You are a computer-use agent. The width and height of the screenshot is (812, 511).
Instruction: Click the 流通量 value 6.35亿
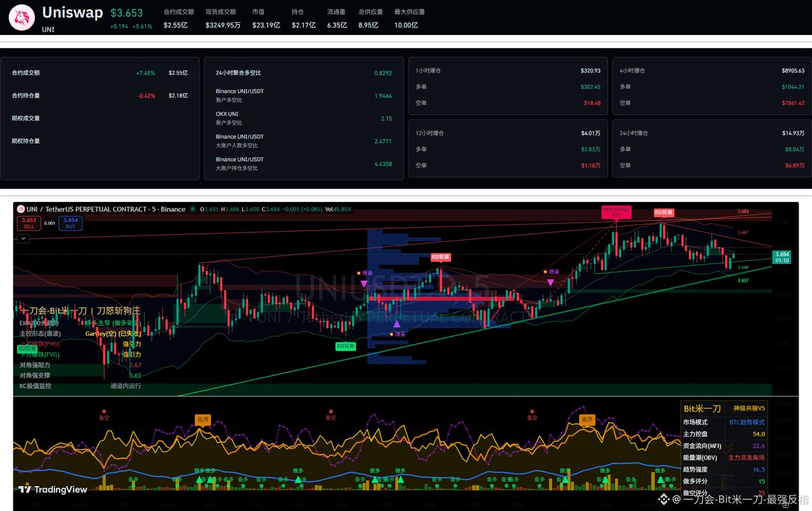(x=337, y=25)
